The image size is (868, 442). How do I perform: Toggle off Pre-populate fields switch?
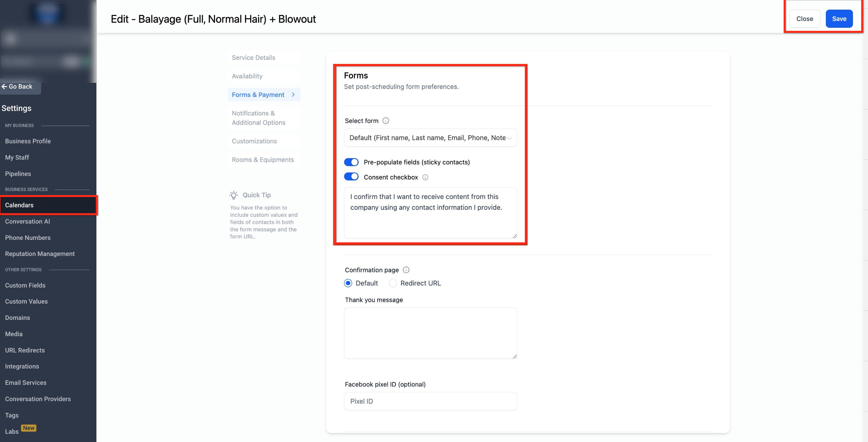coord(351,162)
